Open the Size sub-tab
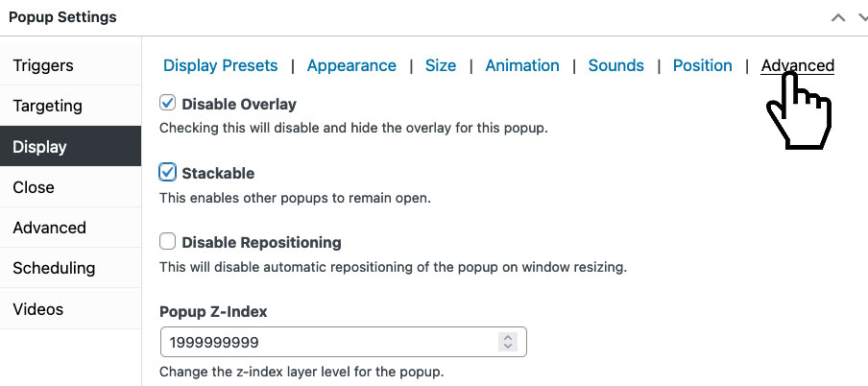This screenshot has width=868, height=386. coord(441,65)
